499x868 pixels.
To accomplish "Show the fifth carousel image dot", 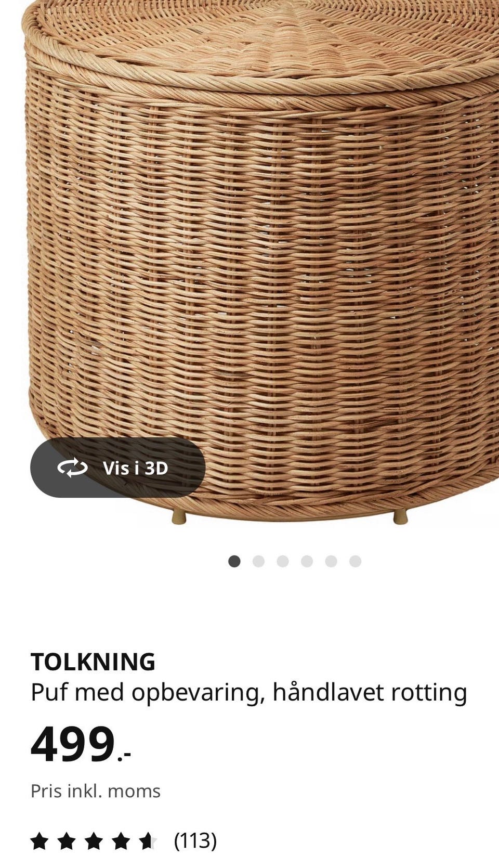I will pos(331,561).
